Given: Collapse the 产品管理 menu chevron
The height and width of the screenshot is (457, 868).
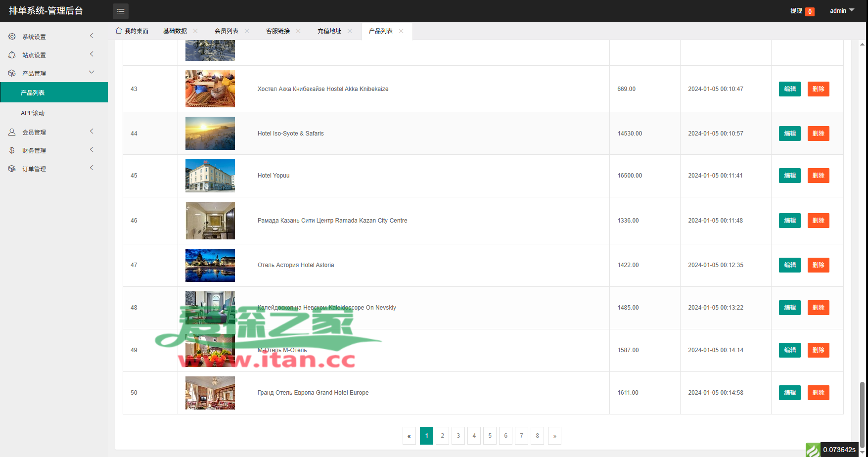Looking at the screenshot, I should coord(91,72).
